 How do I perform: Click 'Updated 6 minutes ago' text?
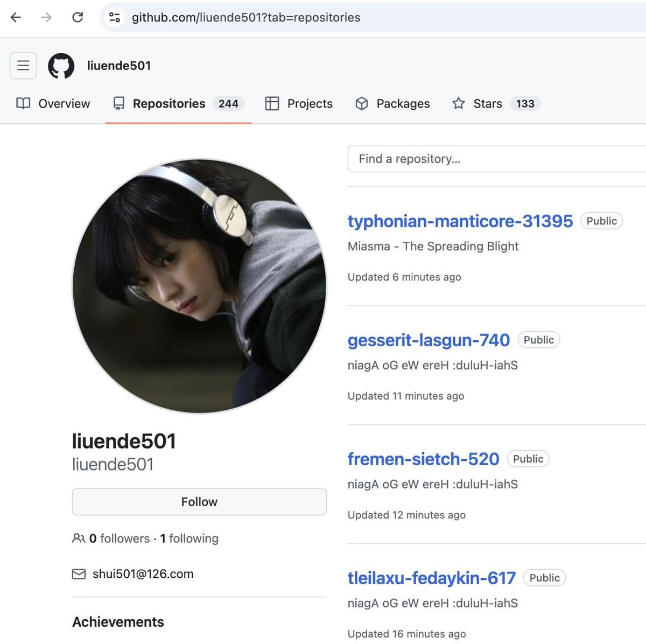[404, 277]
